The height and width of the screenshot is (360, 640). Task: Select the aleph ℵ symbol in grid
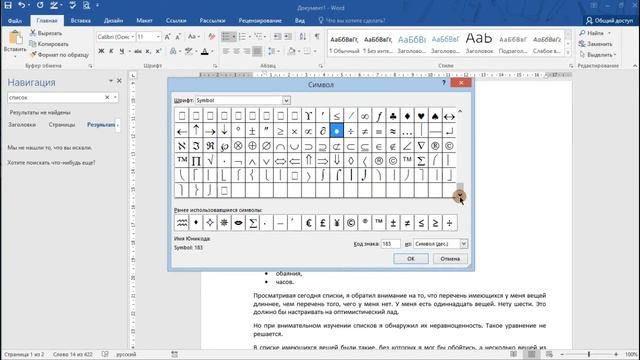(x=182, y=146)
